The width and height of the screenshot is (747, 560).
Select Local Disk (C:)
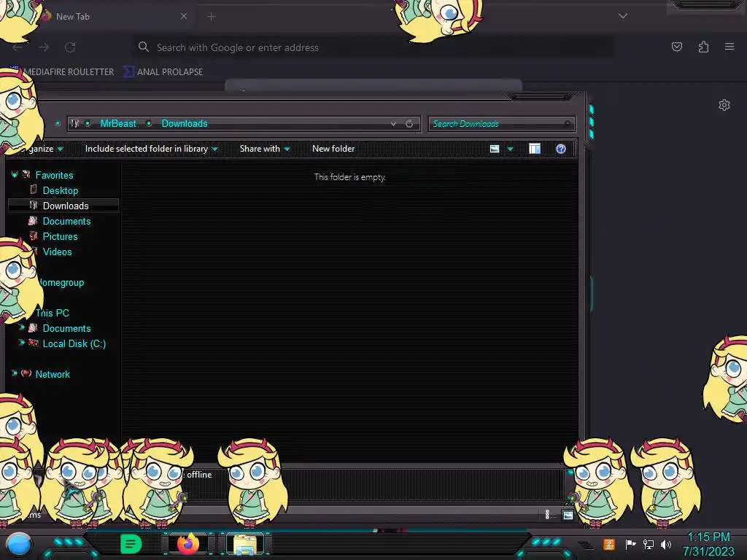[74, 343]
